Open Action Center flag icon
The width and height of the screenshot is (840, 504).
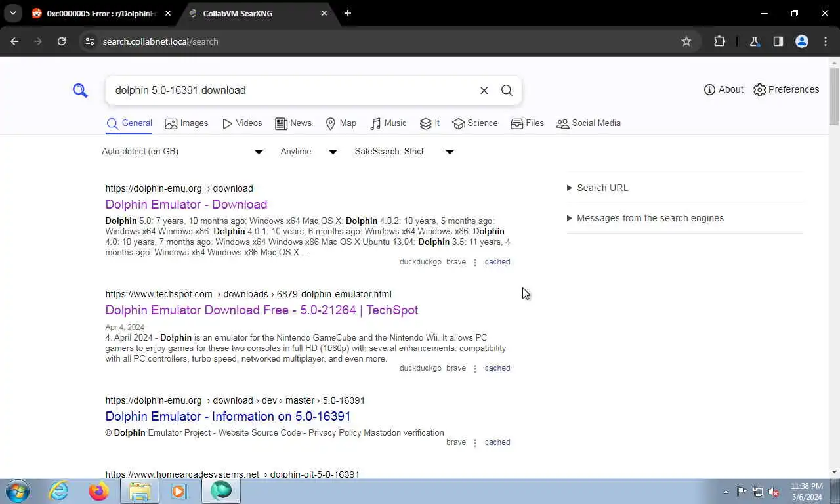pyautogui.click(x=742, y=492)
